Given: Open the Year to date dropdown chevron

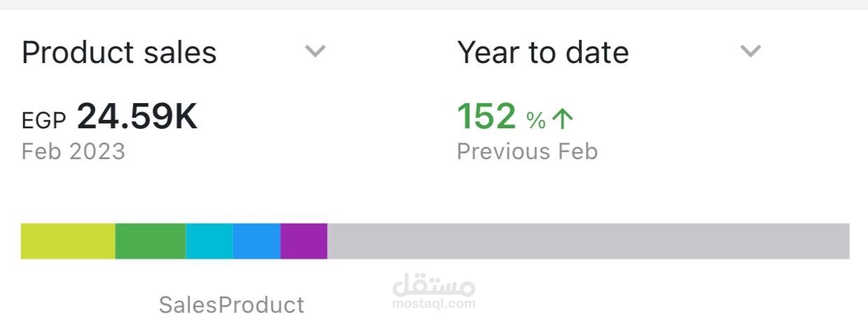Looking at the screenshot, I should 751,51.
